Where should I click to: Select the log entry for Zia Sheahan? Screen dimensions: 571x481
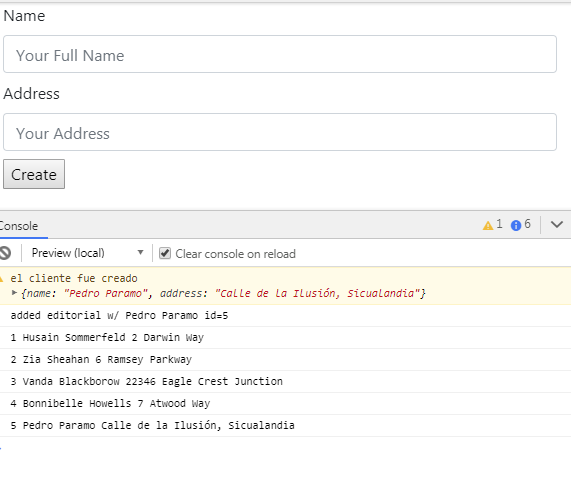[x=286, y=359]
